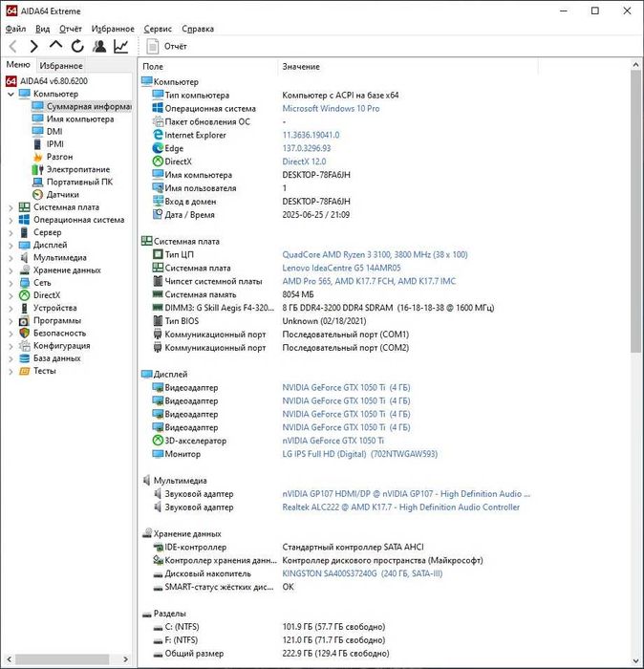Image resolution: width=644 pixels, height=669 pixels.
Task: Open KINGSTON SA400S37240G drive link
Action: tap(362, 573)
